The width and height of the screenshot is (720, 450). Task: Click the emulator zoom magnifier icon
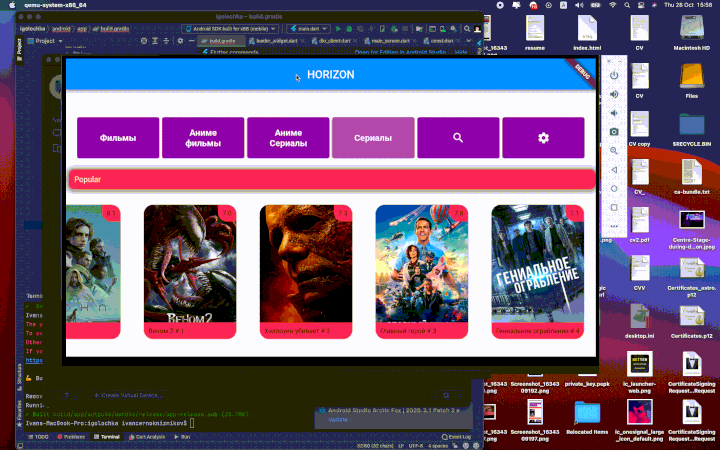(x=614, y=151)
